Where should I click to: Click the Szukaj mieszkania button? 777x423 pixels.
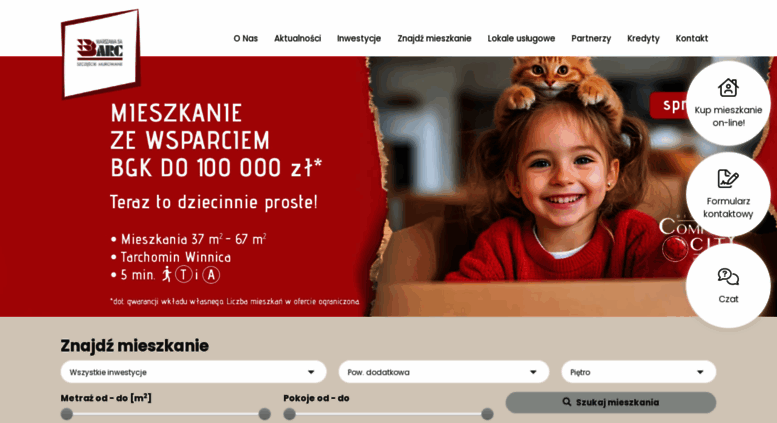click(610, 402)
